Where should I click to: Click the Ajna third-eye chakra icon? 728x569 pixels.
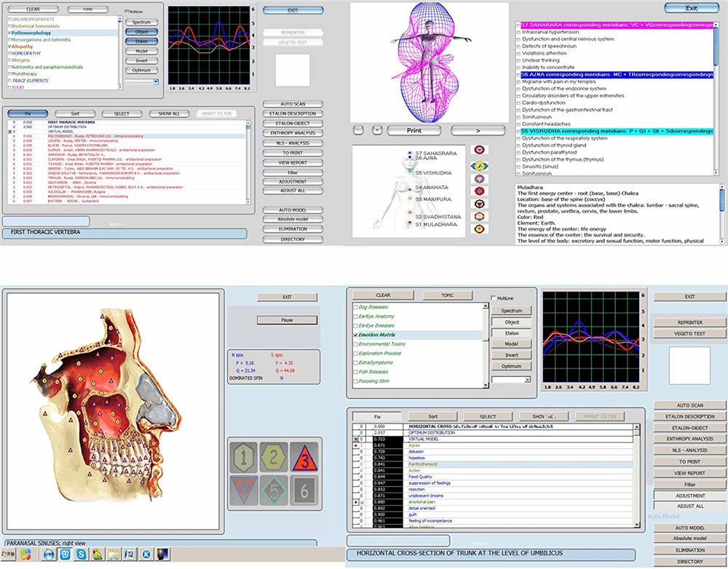click(x=480, y=166)
